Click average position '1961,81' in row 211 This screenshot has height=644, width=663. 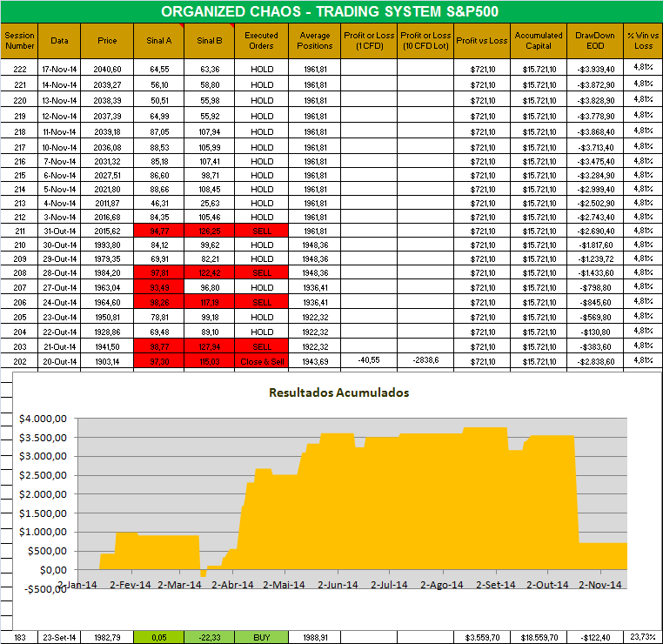tap(315, 231)
